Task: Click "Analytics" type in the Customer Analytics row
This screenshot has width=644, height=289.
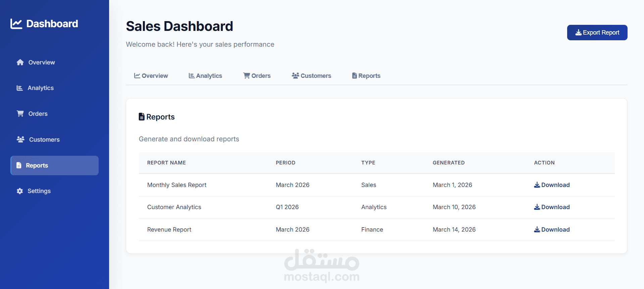Action: click(x=374, y=207)
